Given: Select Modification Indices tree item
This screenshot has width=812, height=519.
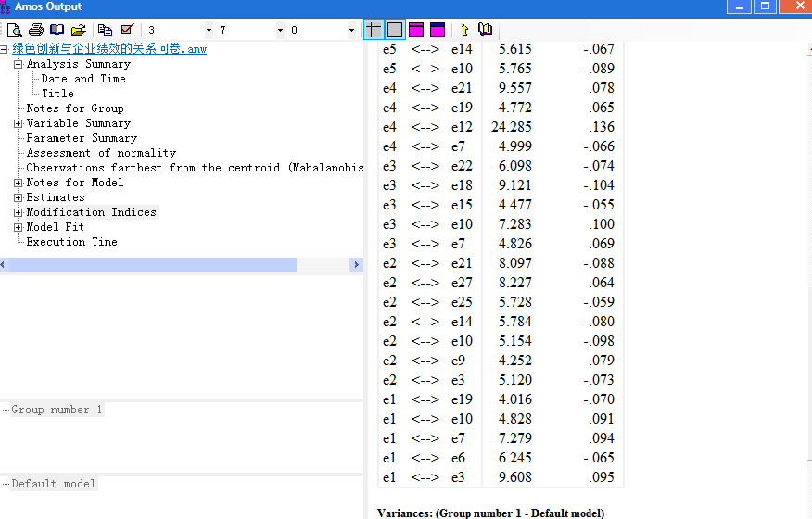Looking at the screenshot, I should click(x=91, y=212).
